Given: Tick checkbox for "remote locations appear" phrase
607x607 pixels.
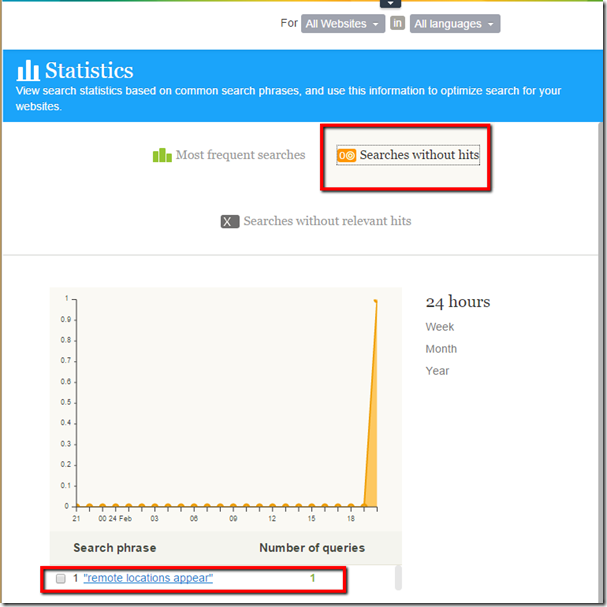Looking at the screenshot, I should tap(61, 579).
